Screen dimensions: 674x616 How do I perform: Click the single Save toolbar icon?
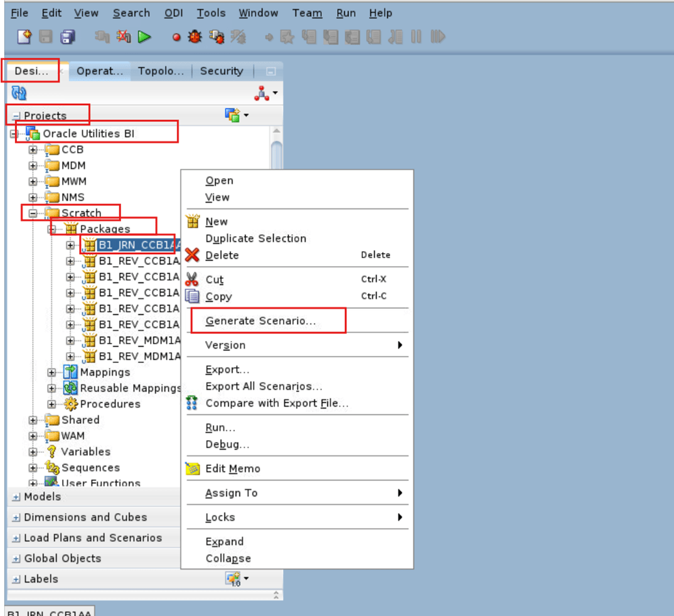[45, 37]
